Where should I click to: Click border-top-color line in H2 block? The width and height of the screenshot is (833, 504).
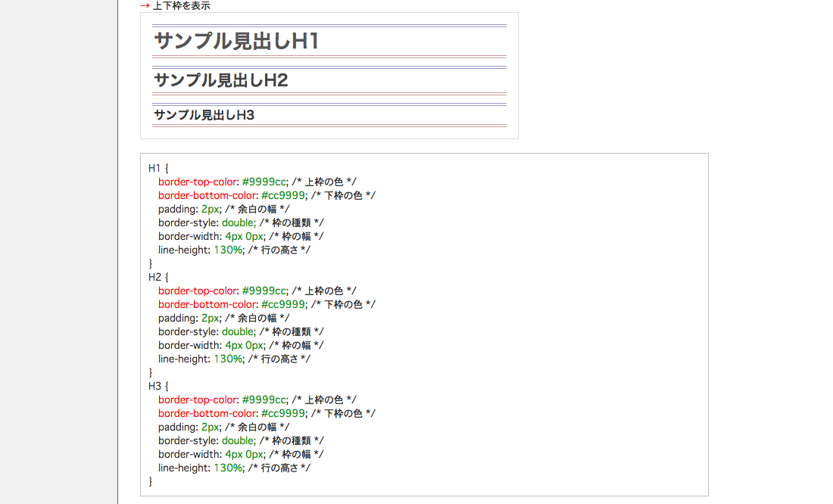click(257, 291)
